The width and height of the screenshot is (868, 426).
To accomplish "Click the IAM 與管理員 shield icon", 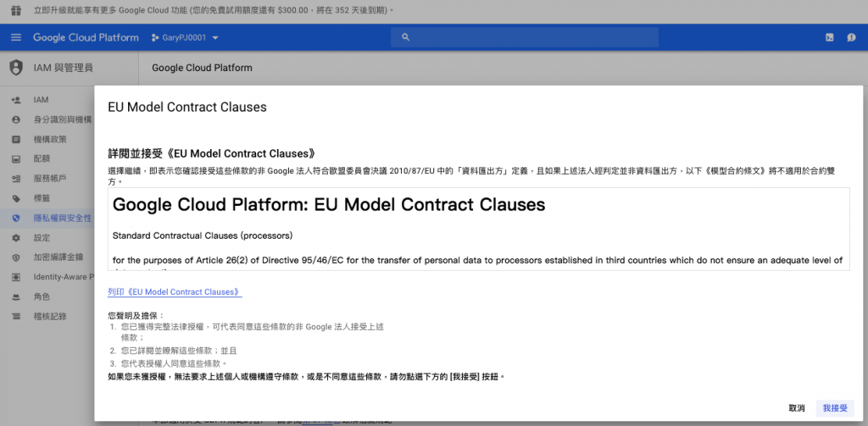I will pyautogui.click(x=17, y=68).
